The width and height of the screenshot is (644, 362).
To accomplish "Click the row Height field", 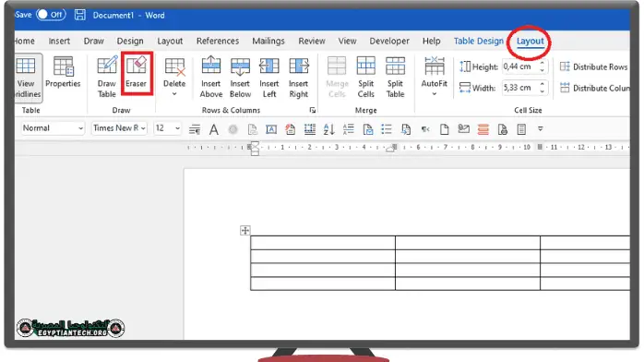I will click(519, 66).
